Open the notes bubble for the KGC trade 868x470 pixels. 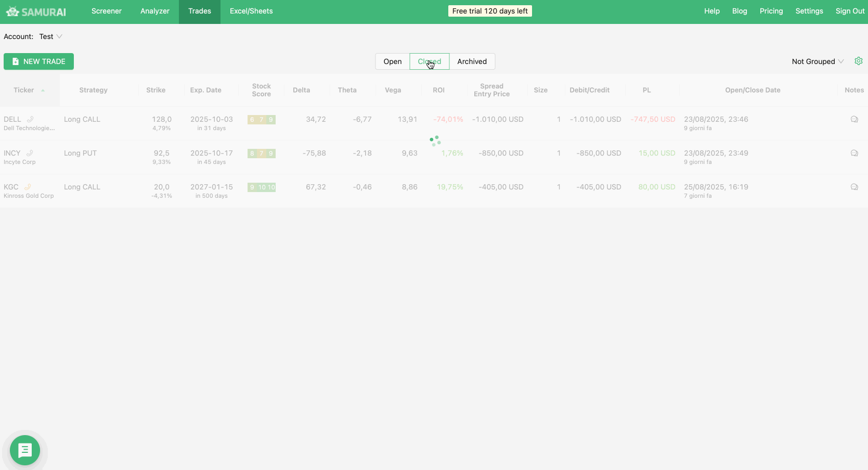point(854,187)
